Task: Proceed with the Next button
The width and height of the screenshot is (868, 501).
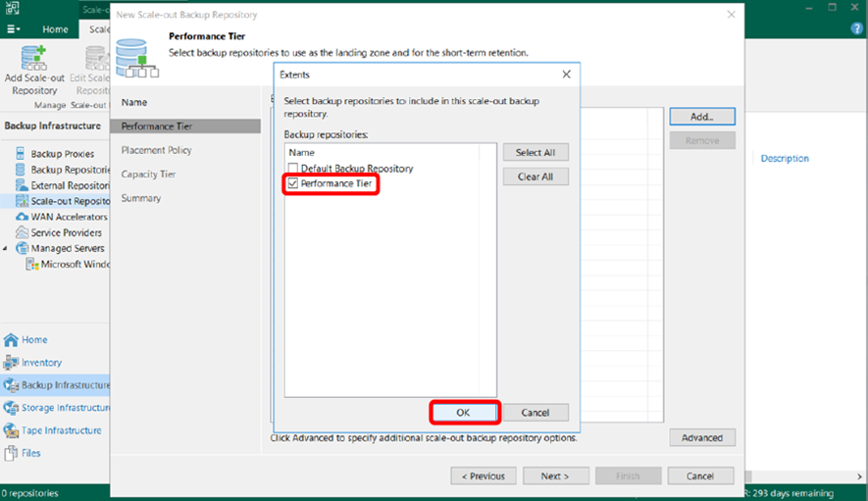Action: [x=555, y=476]
